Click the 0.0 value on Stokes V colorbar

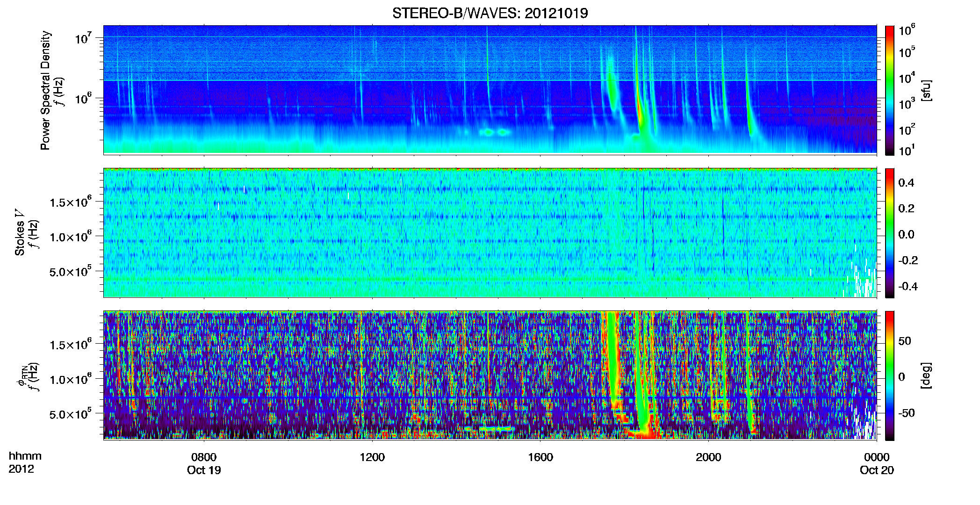click(x=906, y=234)
